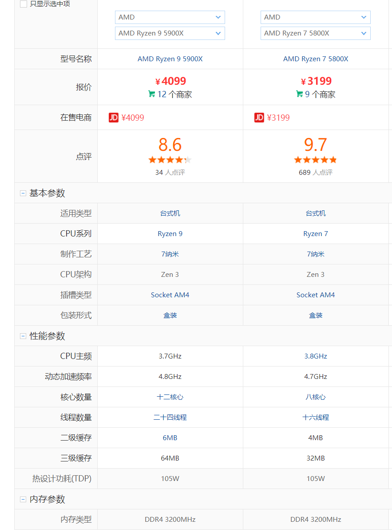The height and width of the screenshot is (532, 392).
Task: Open right AMD brand dropdown
Action: click(315, 17)
